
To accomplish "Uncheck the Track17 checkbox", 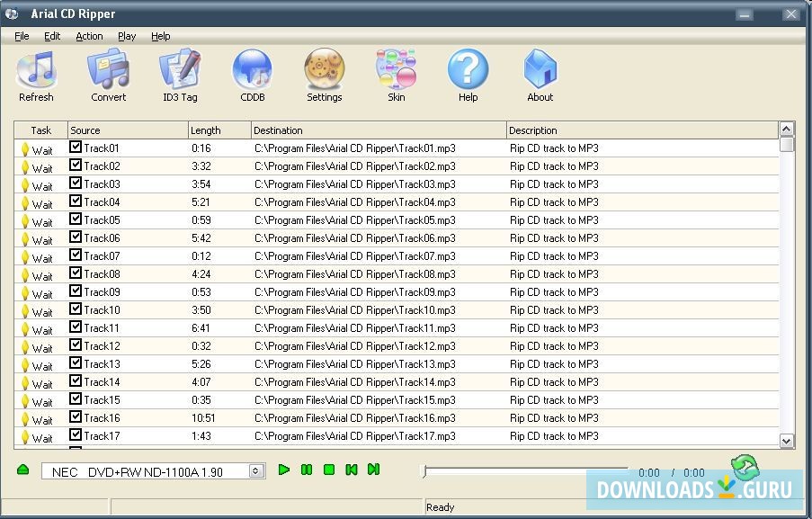I will [x=76, y=434].
